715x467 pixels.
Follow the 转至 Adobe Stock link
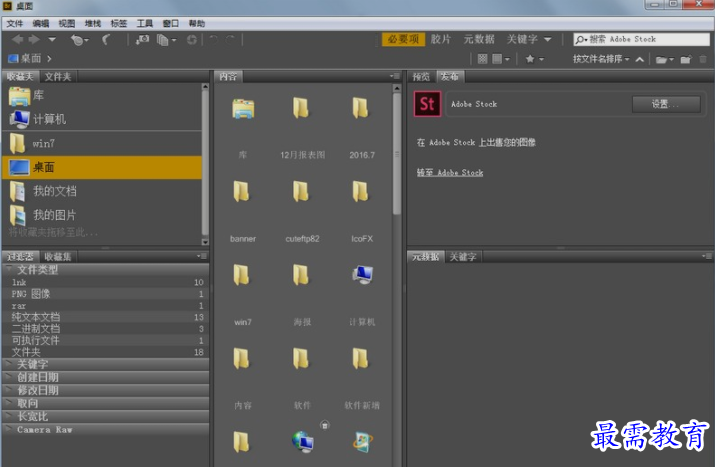450,172
